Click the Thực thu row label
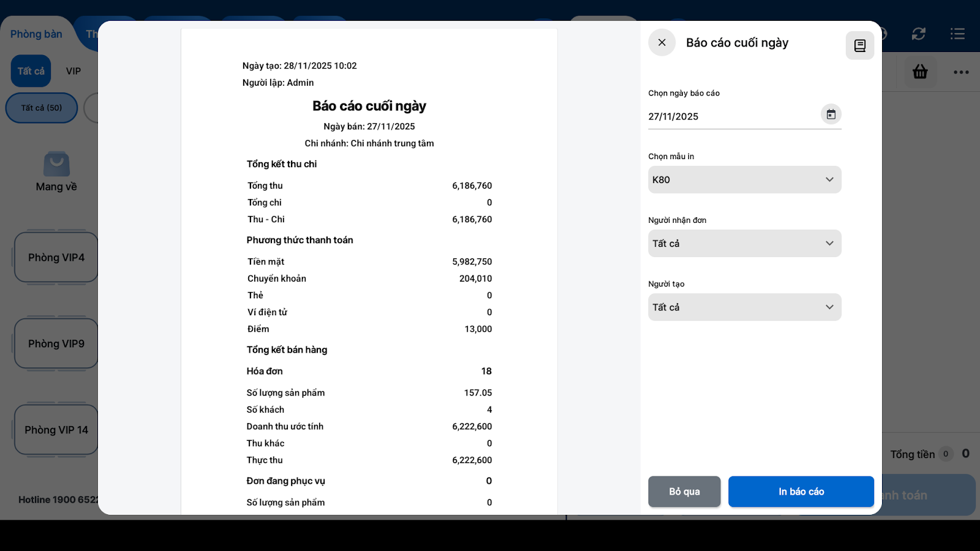 (x=265, y=460)
